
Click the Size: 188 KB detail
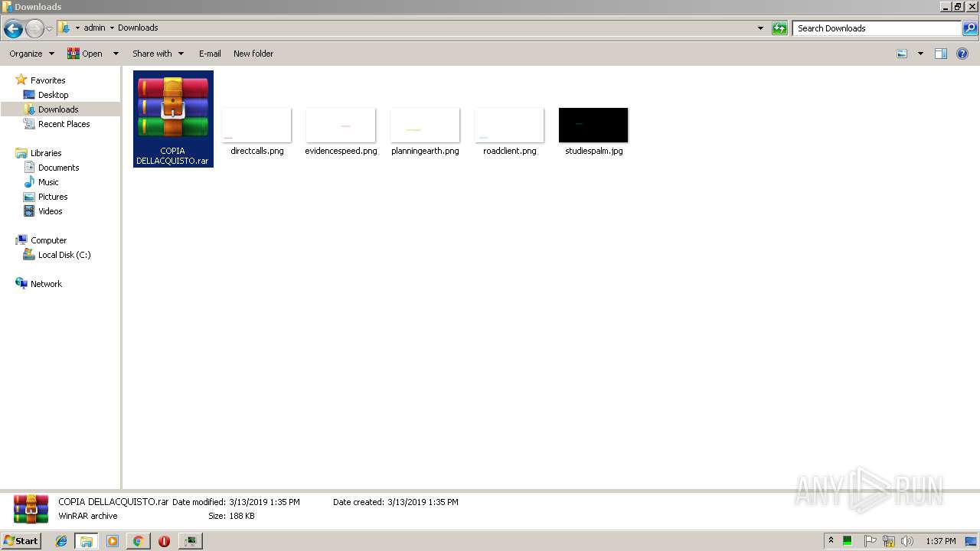[x=231, y=516]
